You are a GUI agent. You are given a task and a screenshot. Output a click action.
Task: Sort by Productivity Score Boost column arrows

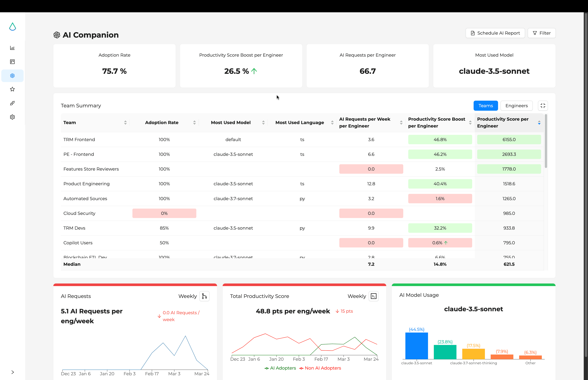click(x=470, y=123)
